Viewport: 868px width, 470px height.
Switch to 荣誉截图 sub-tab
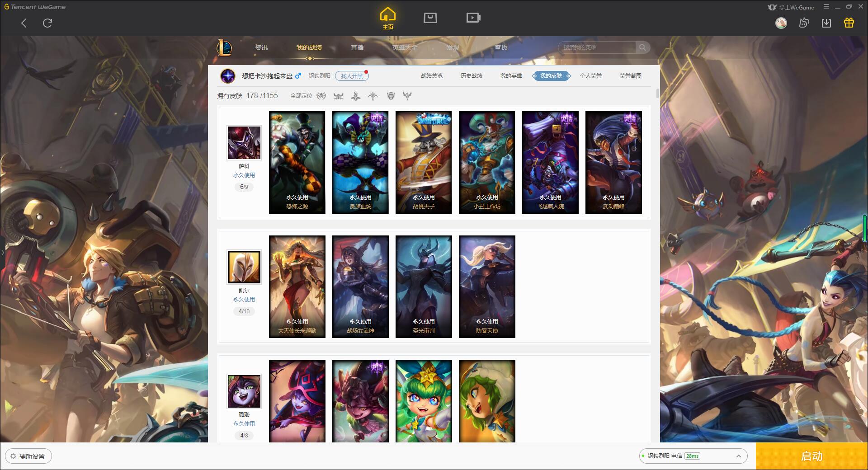pyautogui.click(x=631, y=76)
